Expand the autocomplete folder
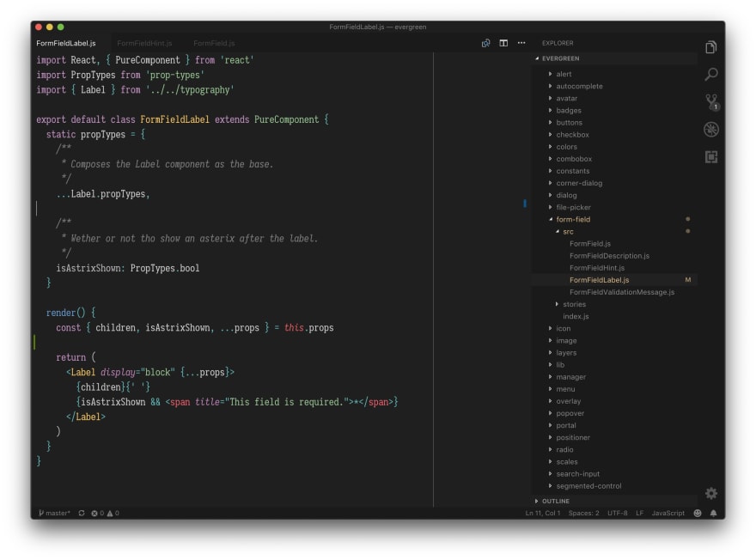Viewport: 756px width, 560px height. tap(615, 86)
